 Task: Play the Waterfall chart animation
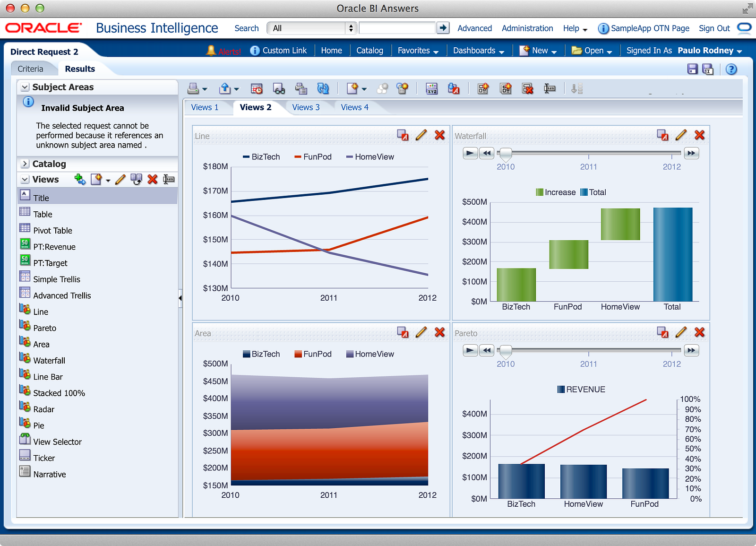[x=470, y=153]
